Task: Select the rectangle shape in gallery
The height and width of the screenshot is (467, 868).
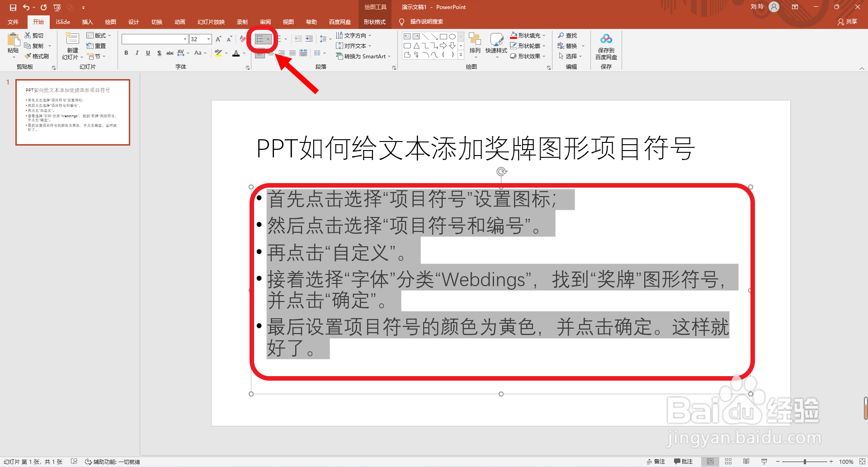Action: (x=443, y=37)
